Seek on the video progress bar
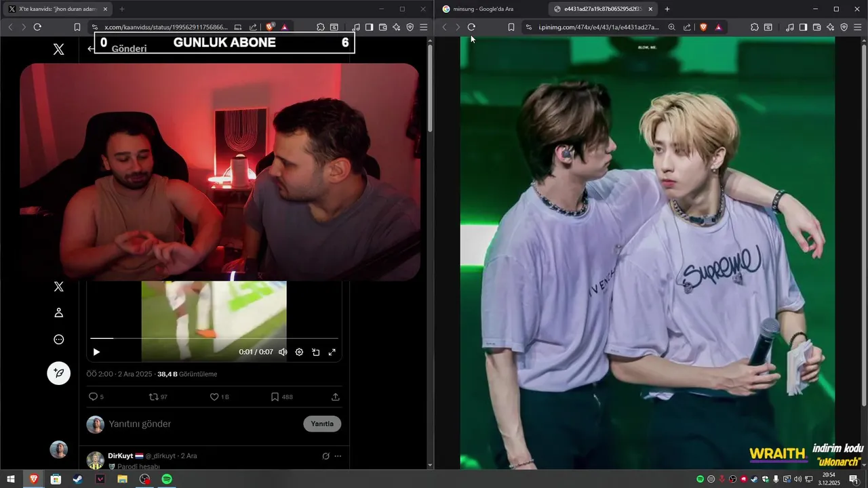 coord(214,338)
